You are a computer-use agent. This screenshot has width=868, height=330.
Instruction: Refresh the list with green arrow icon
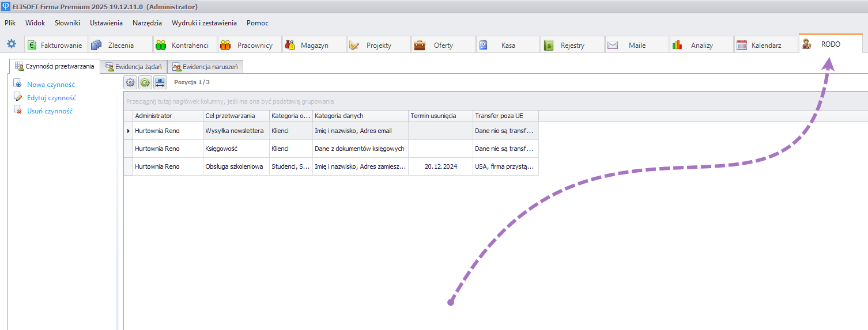coord(145,82)
